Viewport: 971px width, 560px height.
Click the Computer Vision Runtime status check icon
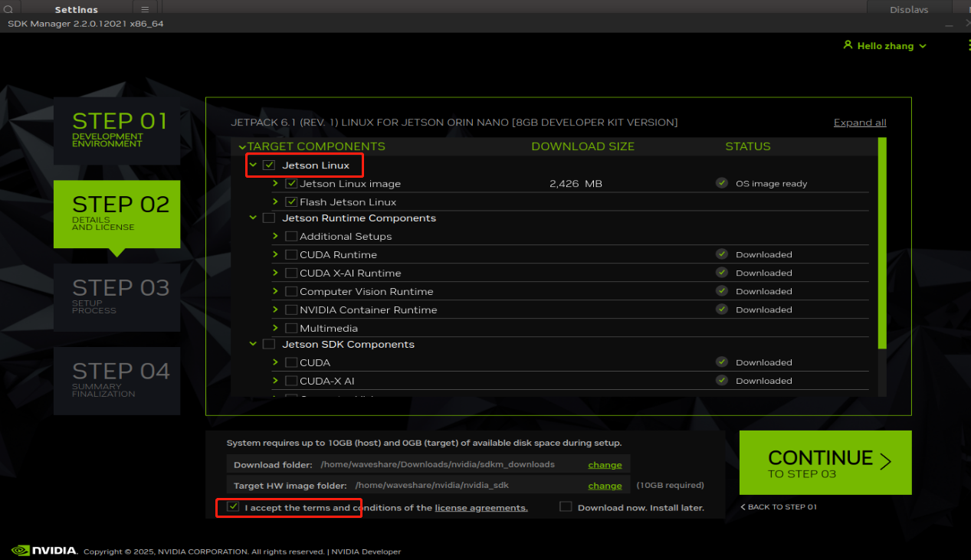pos(722,291)
